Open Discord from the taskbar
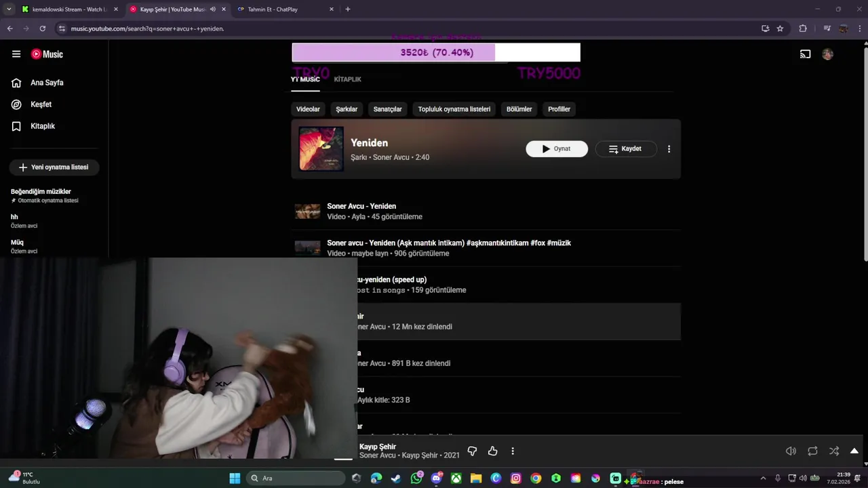 (437, 479)
